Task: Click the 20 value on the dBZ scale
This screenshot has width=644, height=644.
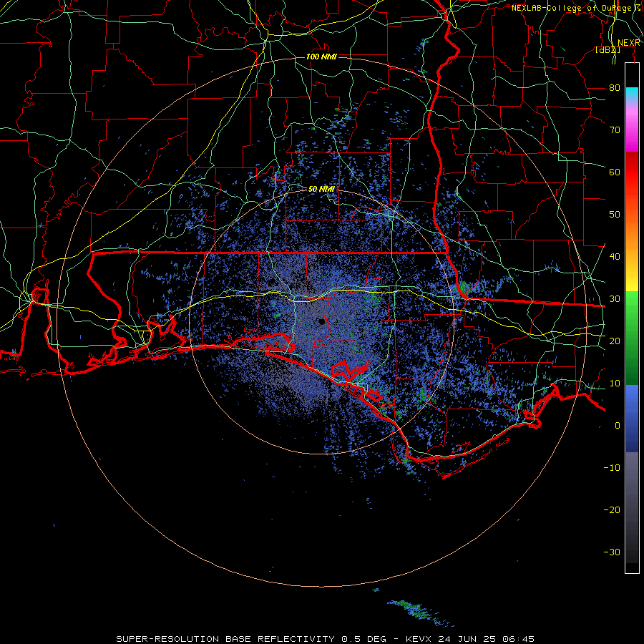Action: [615, 341]
